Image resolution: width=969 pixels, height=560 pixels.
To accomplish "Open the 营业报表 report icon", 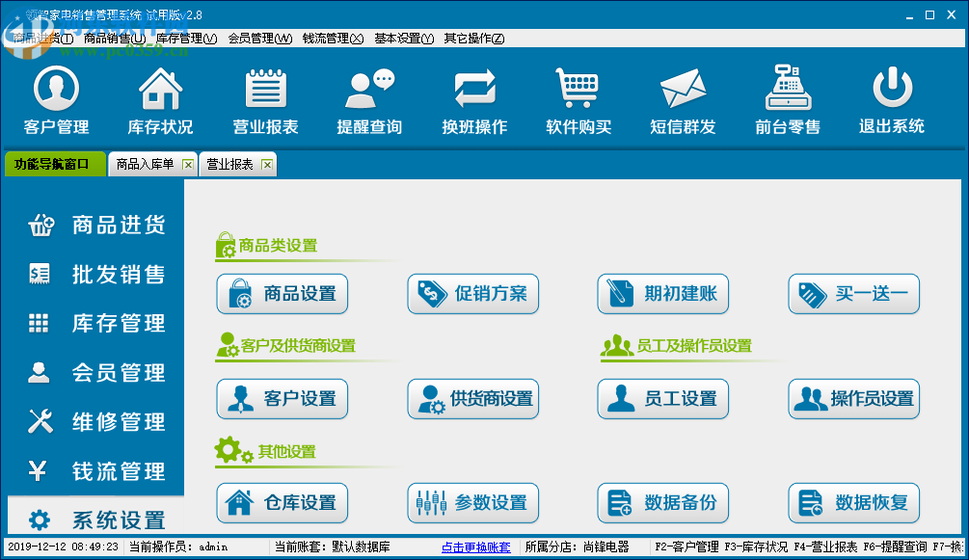I will pos(264,99).
